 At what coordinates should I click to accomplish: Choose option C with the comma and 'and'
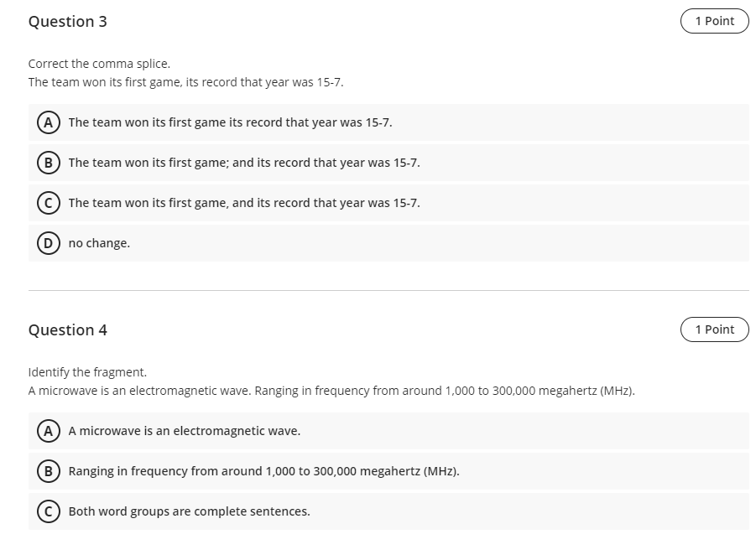[48, 203]
